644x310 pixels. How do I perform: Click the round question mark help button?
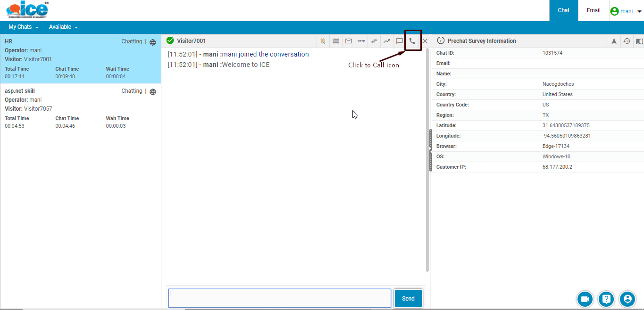(x=606, y=299)
